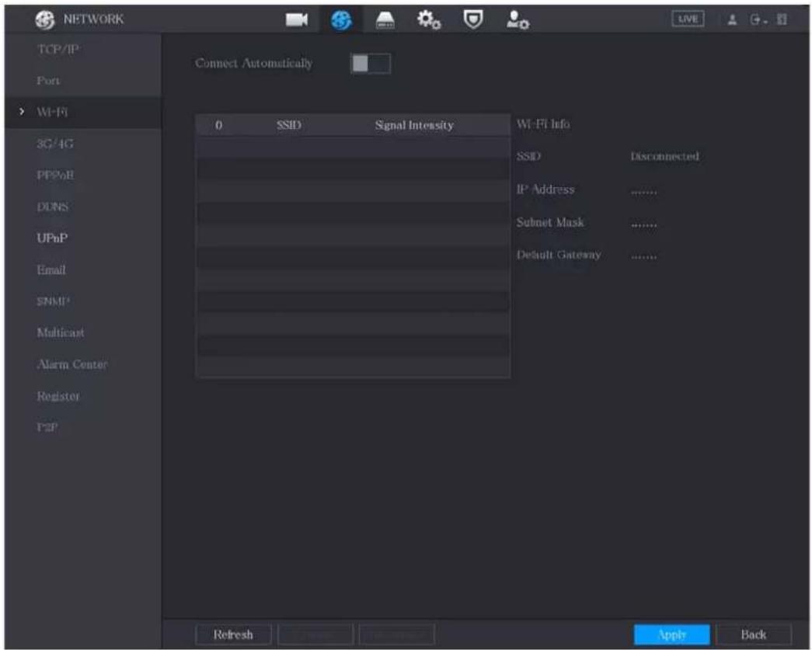Open the 3G/4G settings page
Viewport: 812px width, 650px height.
(x=55, y=144)
